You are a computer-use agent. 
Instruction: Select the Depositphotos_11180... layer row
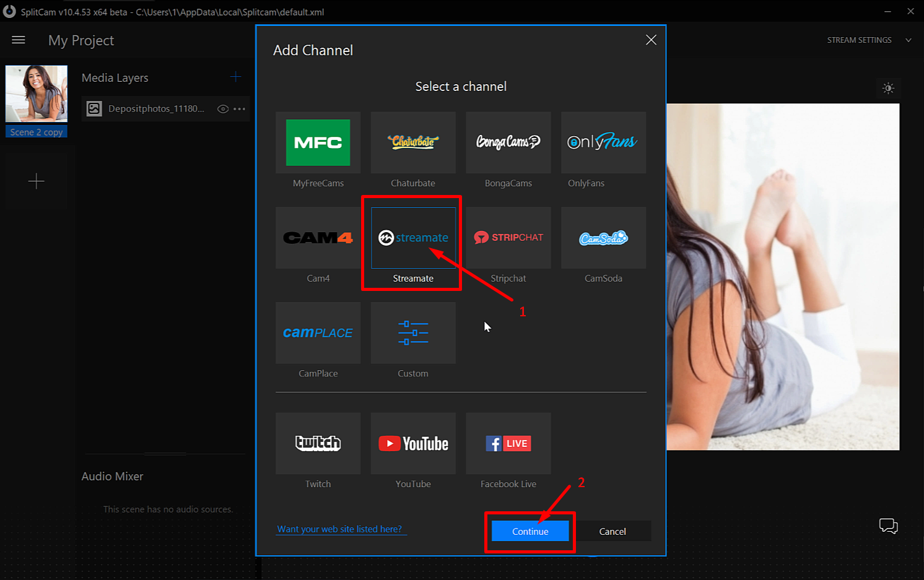[x=165, y=109]
